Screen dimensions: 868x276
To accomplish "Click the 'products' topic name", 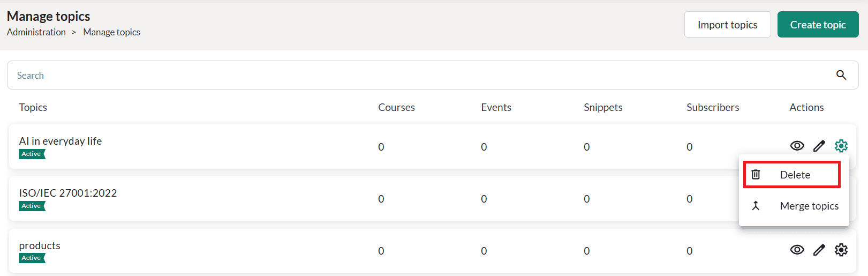I will pyautogui.click(x=40, y=245).
